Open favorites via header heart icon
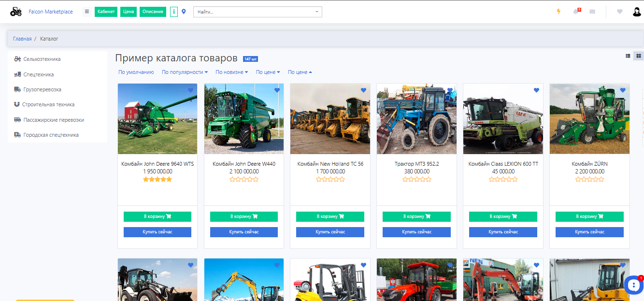This screenshot has width=644, height=301. click(x=620, y=12)
